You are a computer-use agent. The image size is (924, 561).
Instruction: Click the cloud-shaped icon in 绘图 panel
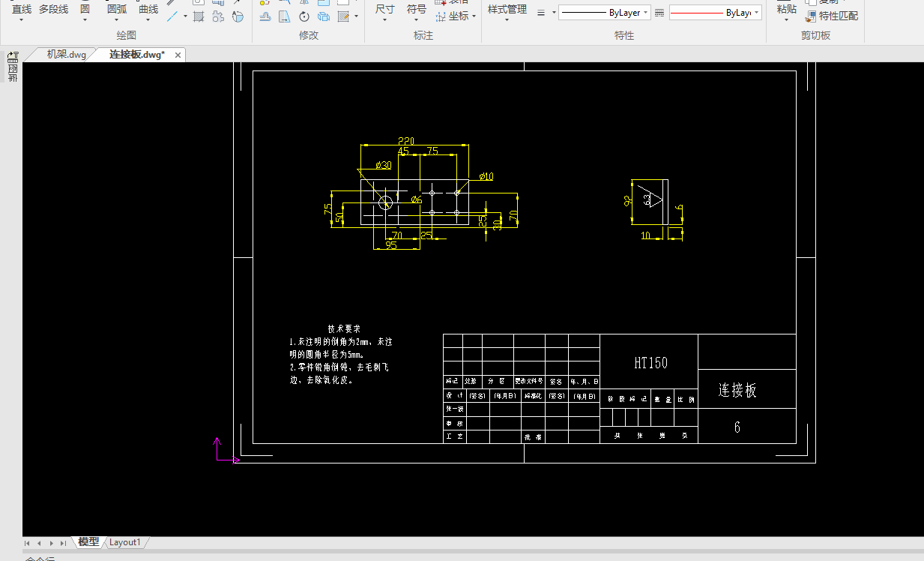(x=218, y=16)
